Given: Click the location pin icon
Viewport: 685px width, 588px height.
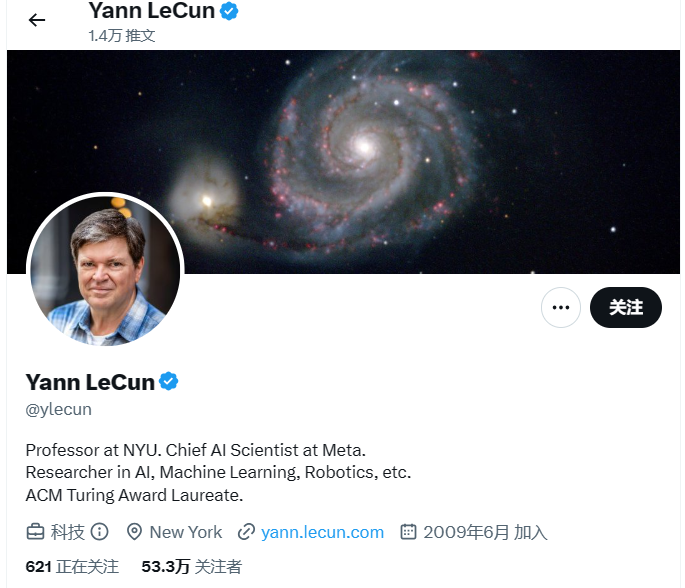Looking at the screenshot, I should 134,532.
